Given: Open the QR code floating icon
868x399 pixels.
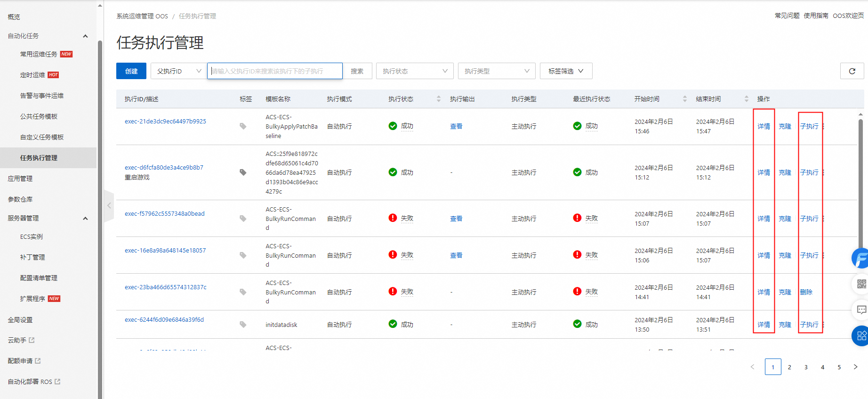Looking at the screenshot, I should 861,284.
